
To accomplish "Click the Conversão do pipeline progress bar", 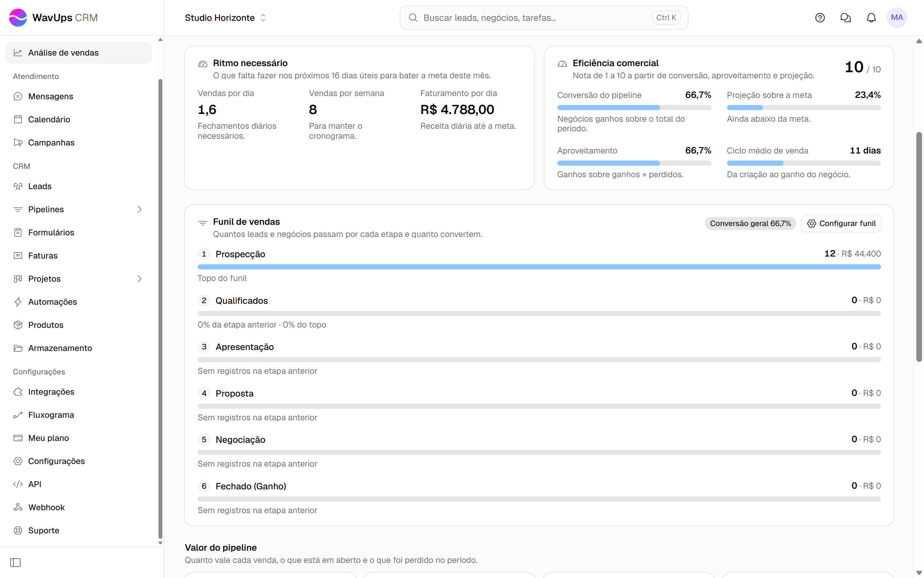I will coord(634,108).
